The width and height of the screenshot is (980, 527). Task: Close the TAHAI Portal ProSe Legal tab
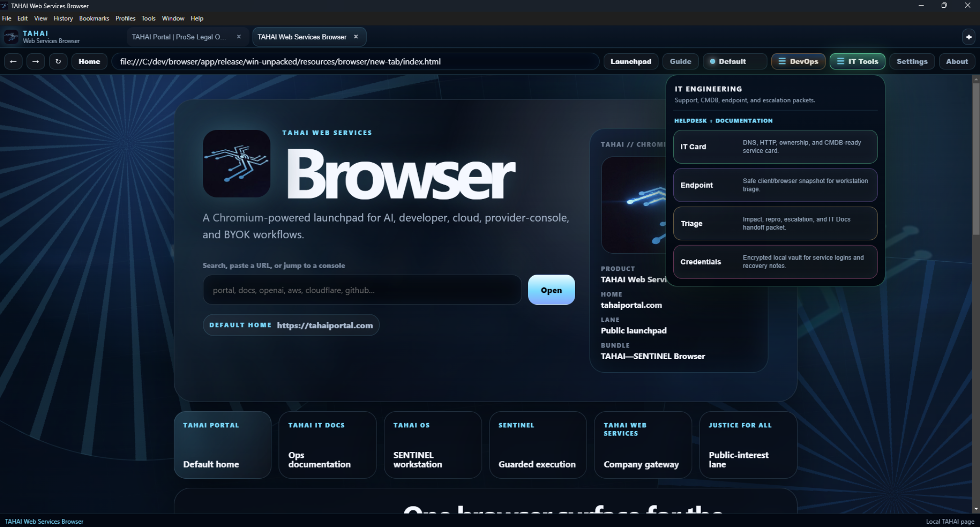tap(239, 37)
